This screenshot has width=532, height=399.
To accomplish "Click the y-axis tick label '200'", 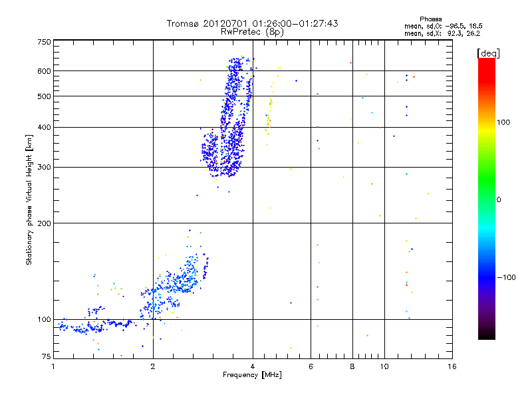I will tap(44, 223).
